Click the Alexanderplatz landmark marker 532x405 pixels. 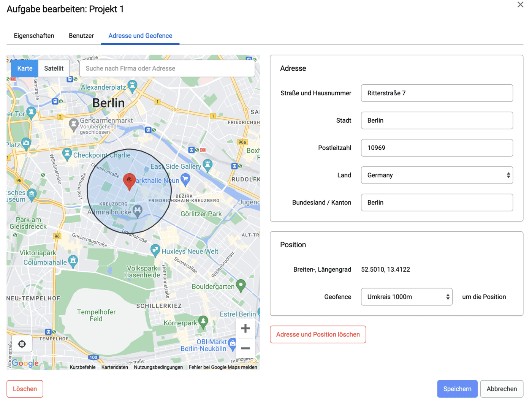(x=132, y=86)
